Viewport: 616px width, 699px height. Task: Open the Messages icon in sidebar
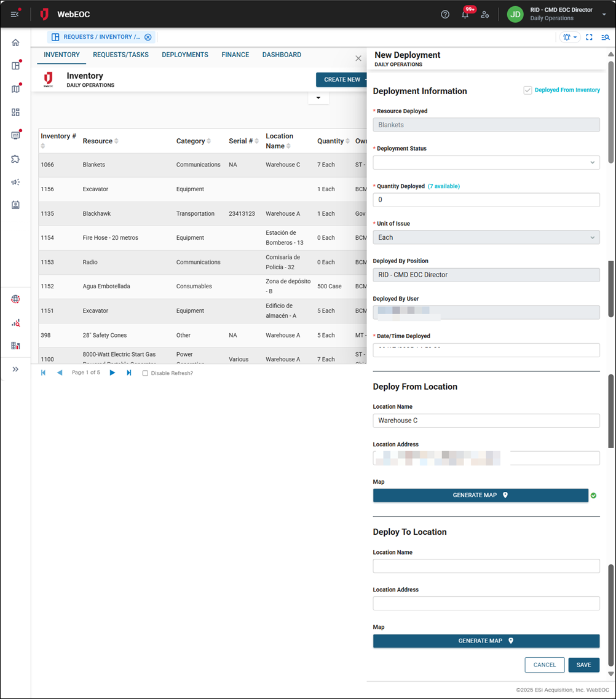pyautogui.click(x=15, y=135)
